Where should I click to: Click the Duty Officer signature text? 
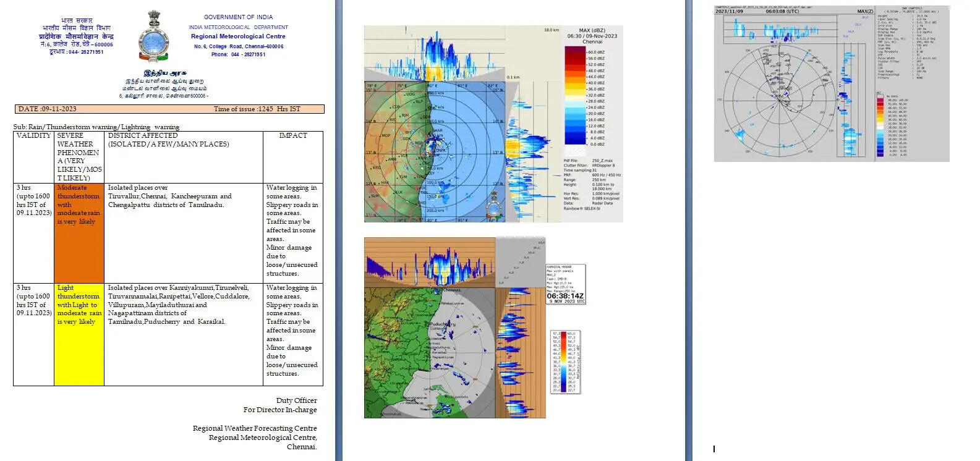[296, 400]
